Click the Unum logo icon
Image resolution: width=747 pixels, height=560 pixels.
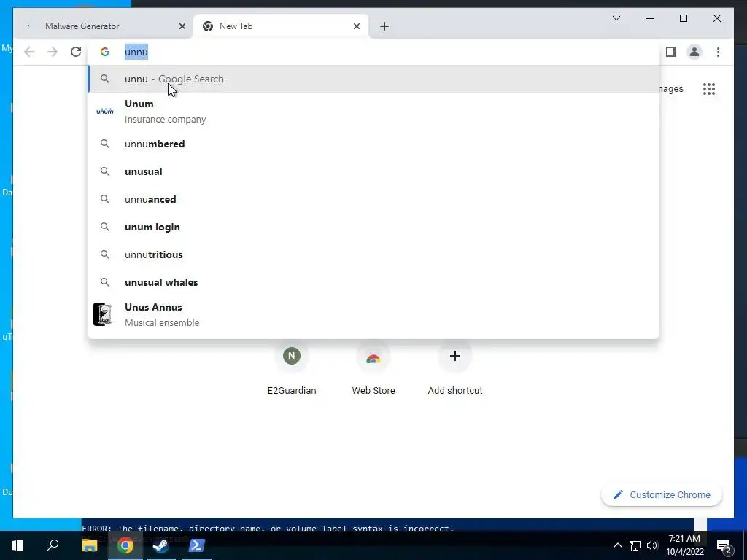tap(105, 111)
